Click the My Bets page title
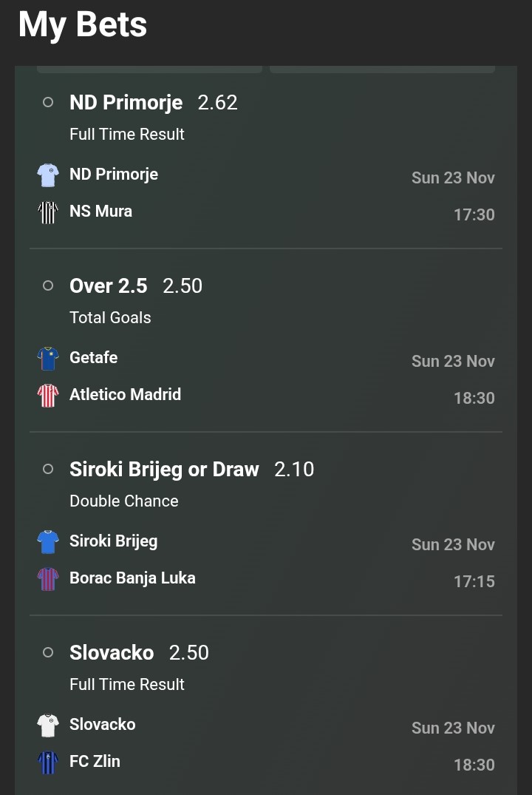 click(x=83, y=24)
